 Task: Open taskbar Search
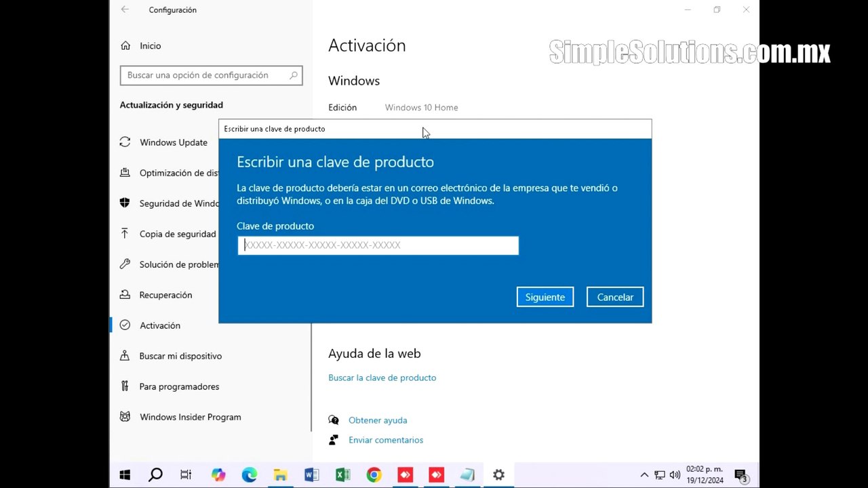point(155,475)
